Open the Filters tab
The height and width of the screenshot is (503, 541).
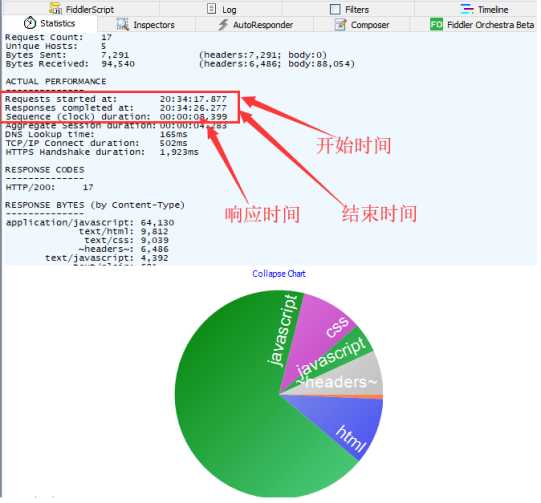[349, 9]
